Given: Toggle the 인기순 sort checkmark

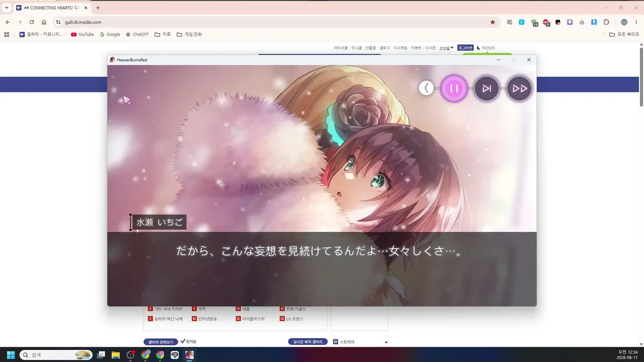Looking at the screenshot, I should click(x=188, y=342).
